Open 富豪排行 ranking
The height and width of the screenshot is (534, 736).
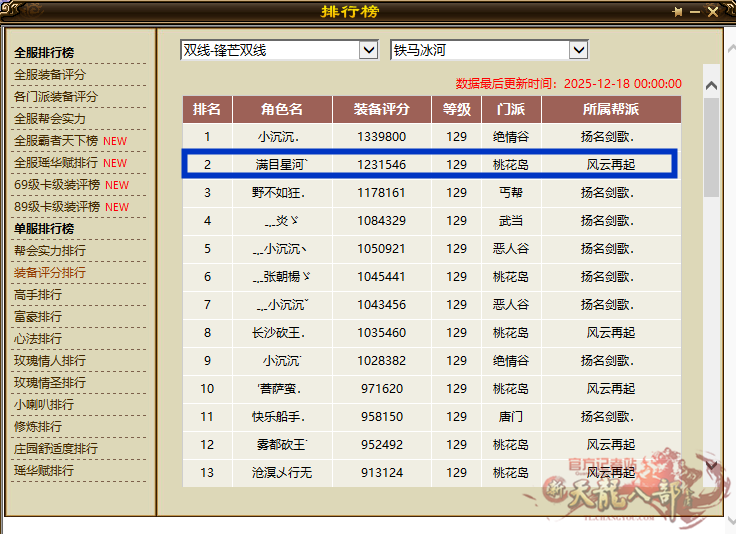pos(38,317)
